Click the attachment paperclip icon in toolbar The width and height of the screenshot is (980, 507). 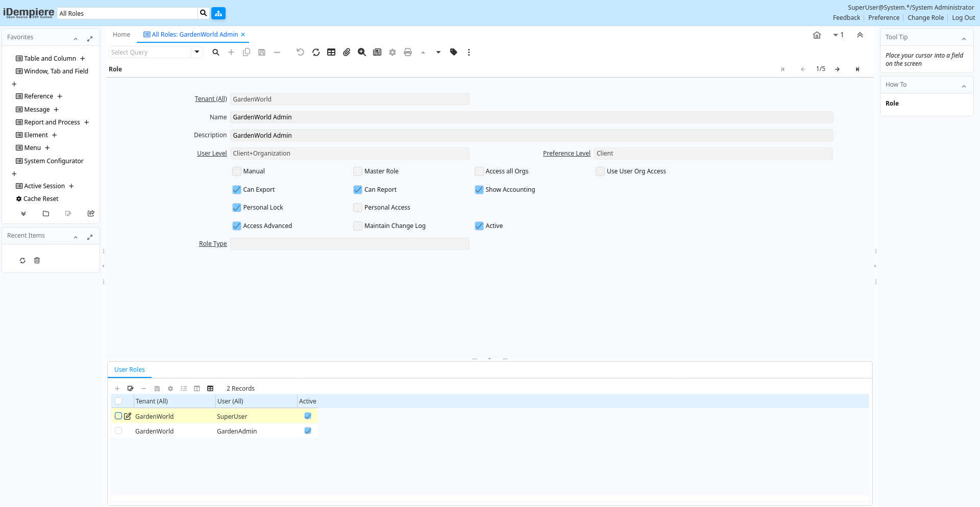[347, 52]
